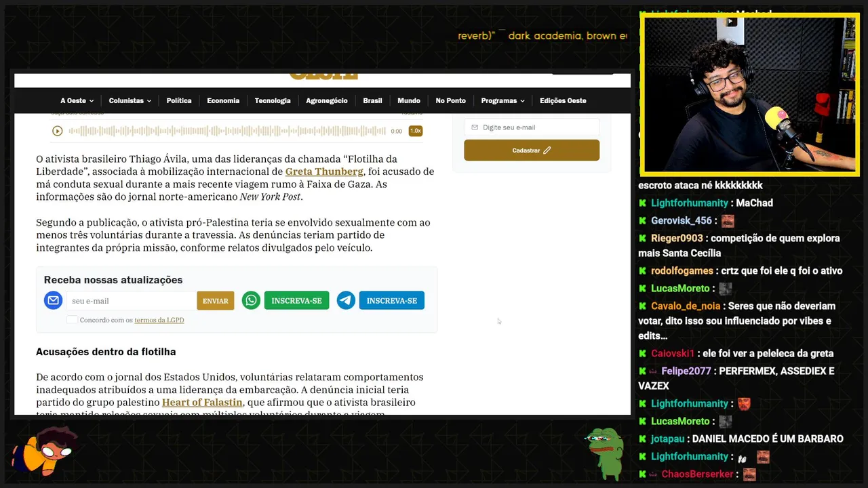This screenshot has height=488, width=868.
Task: Click the rodolfogames chat username
Action: (x=682, y=270)
